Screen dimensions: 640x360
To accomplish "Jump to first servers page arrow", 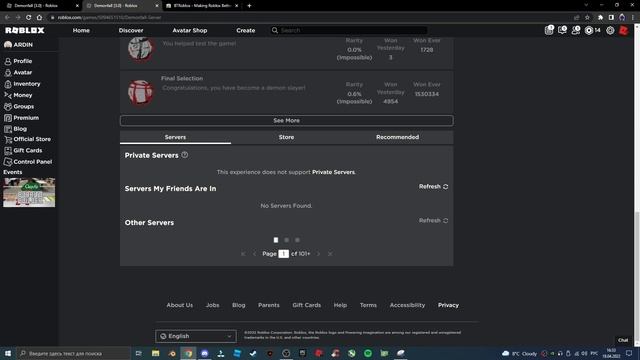I will [243, 254].
